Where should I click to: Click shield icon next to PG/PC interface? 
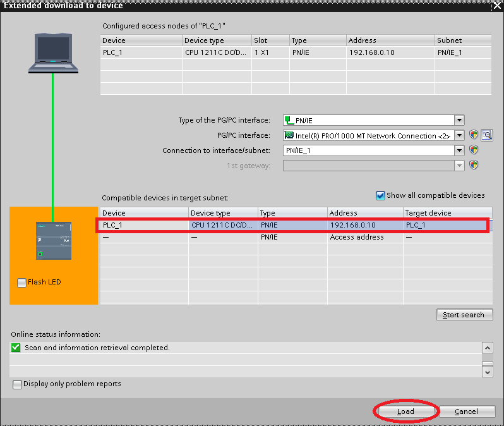click(x=474, y=135)
